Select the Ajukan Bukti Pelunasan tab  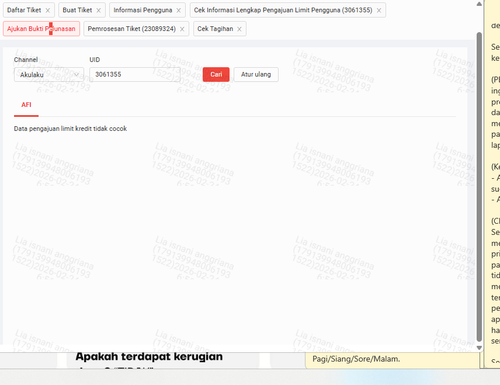coord(41,29)
